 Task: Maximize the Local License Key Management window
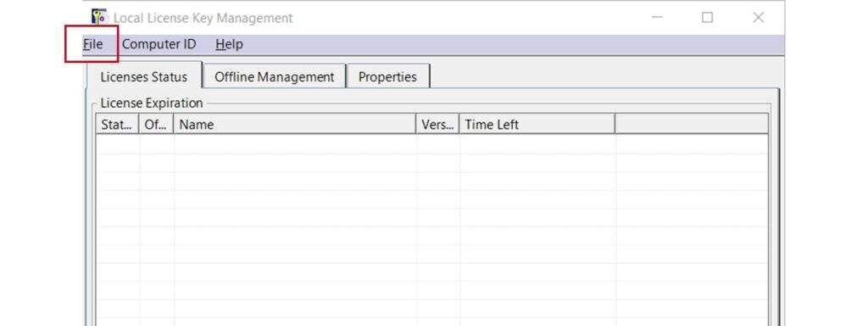[708, 17]
